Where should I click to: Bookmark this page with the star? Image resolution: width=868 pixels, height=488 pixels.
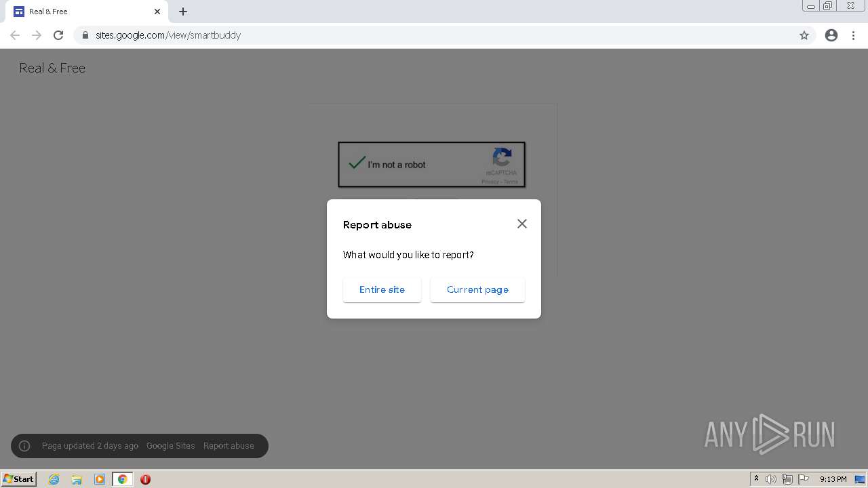click(x=804, y=35)
